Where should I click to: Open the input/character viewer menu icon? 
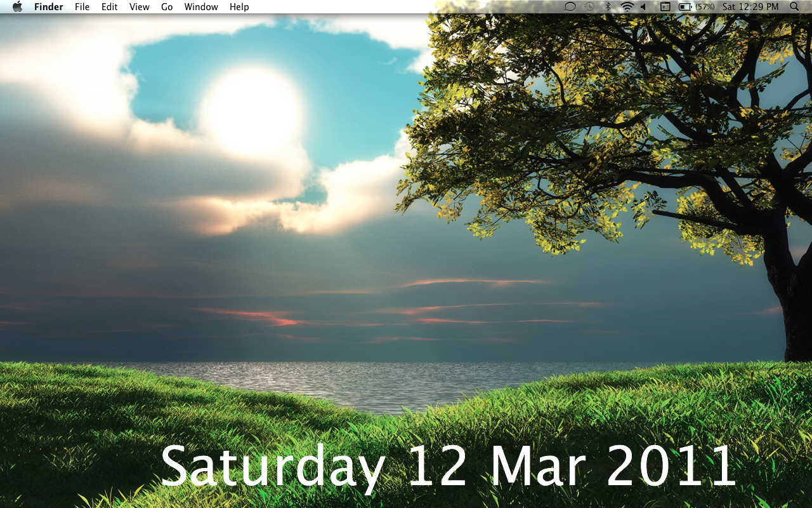(665, 6)
